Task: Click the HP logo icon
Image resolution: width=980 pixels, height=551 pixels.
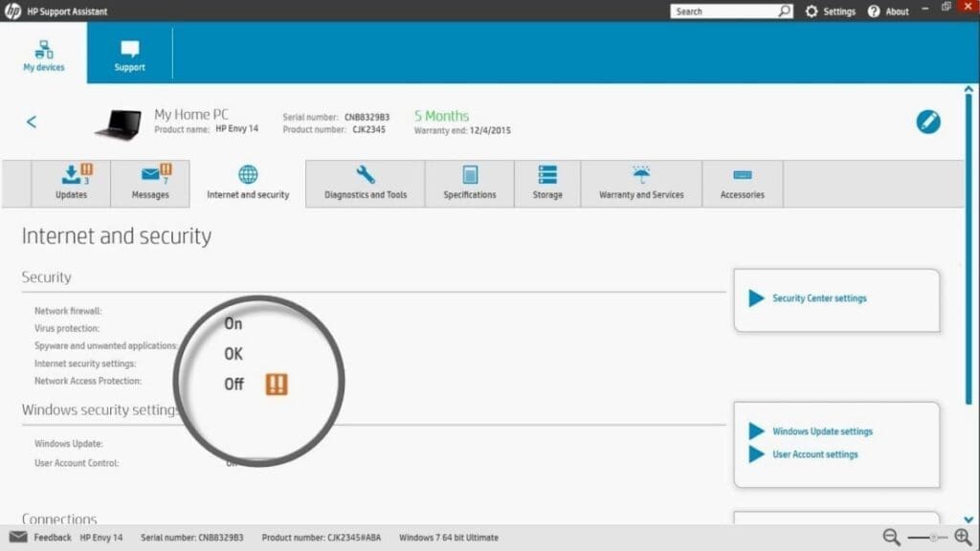Action: tap(12, 11)
